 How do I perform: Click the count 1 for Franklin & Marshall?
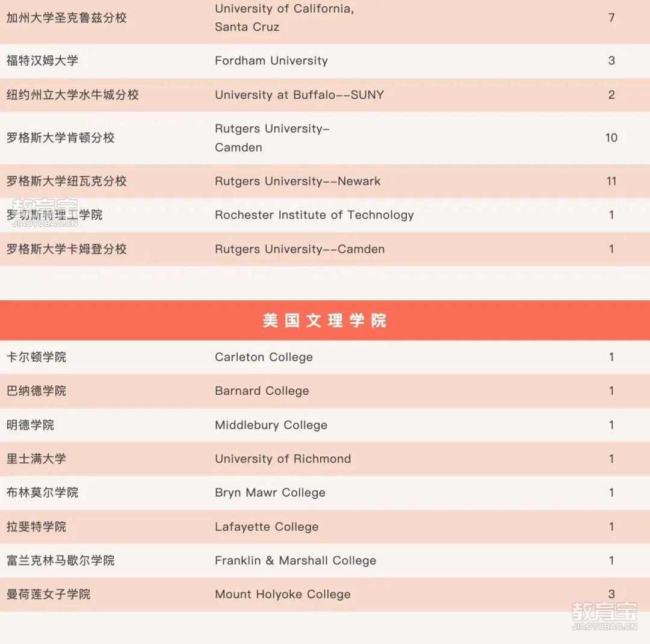[611, 561]
